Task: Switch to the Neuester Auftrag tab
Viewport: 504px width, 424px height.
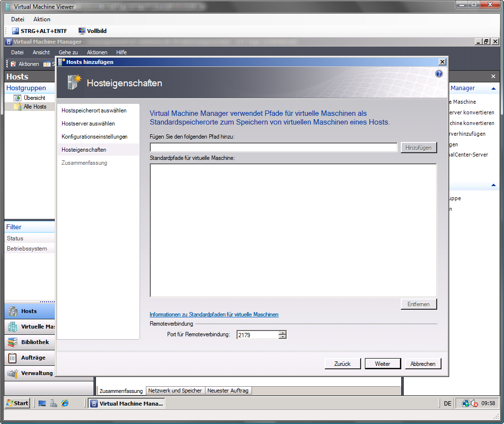Action: (228, 391)
